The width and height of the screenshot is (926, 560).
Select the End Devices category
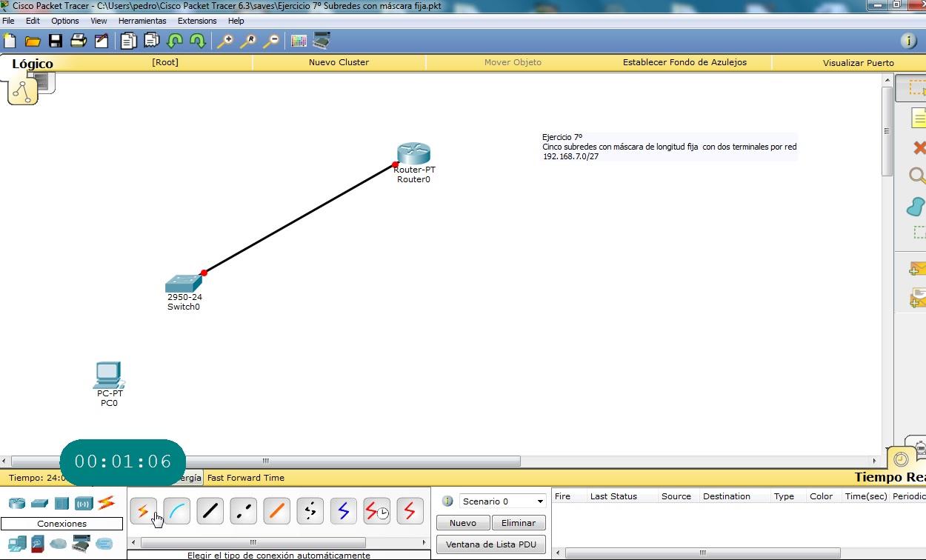pyautogui.click(x=17, y=544)
